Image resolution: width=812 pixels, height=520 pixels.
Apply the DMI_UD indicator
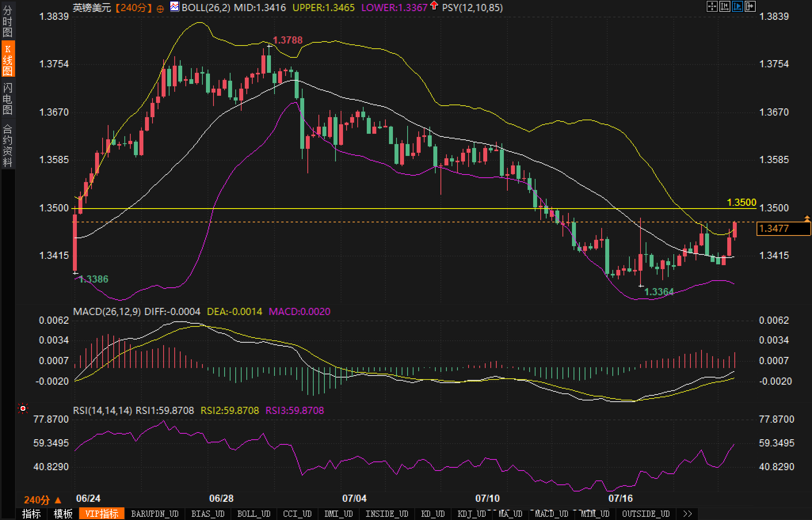[x=339, y=514]
